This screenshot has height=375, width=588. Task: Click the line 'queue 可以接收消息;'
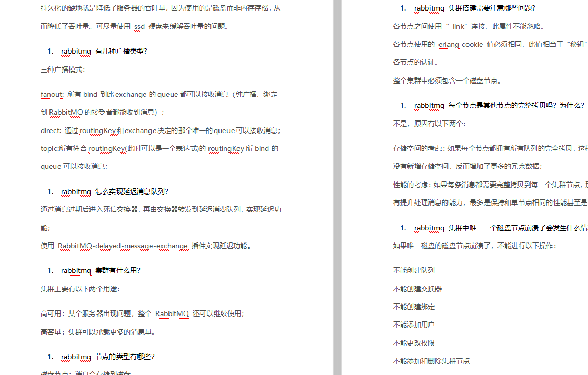tap(74, 166)
